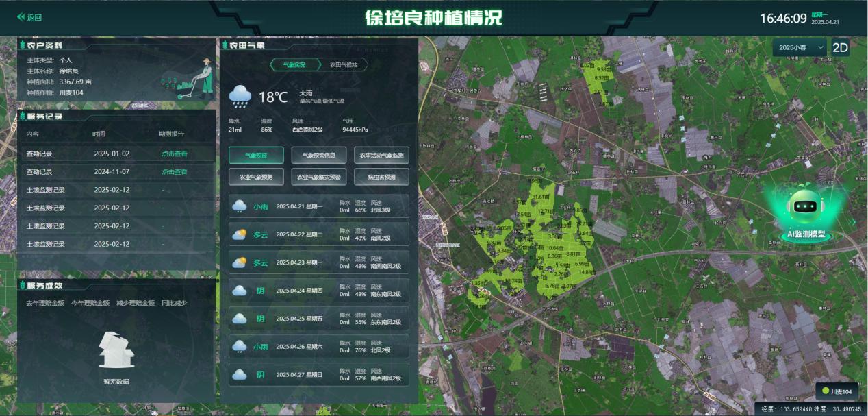The height and width of the screenshot is (416, 868).
Task: Click the 今年理赔金额 label
Action: pos(90,303)
